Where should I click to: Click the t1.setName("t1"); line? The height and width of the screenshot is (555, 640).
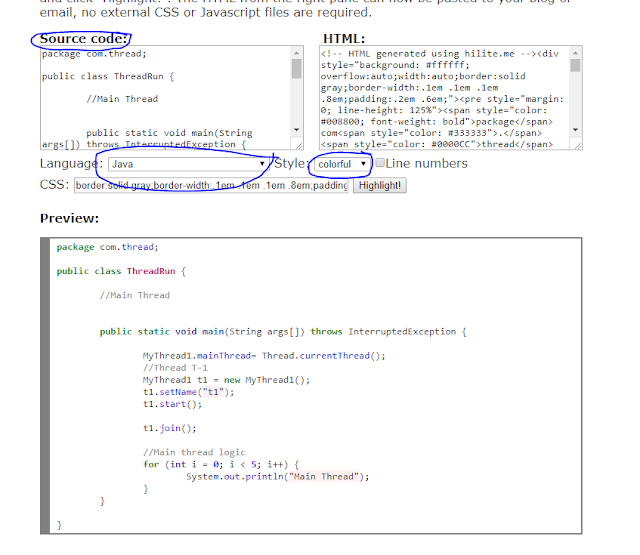point(189,392)
